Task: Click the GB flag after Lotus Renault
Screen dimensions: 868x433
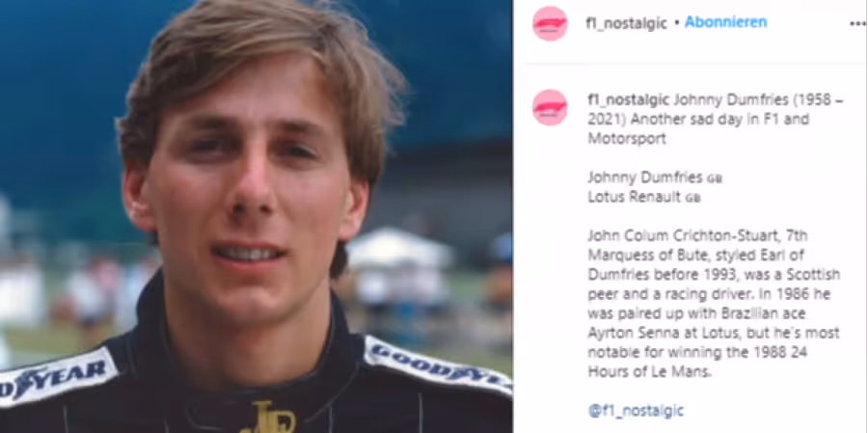Action: [x=692, y=199]
